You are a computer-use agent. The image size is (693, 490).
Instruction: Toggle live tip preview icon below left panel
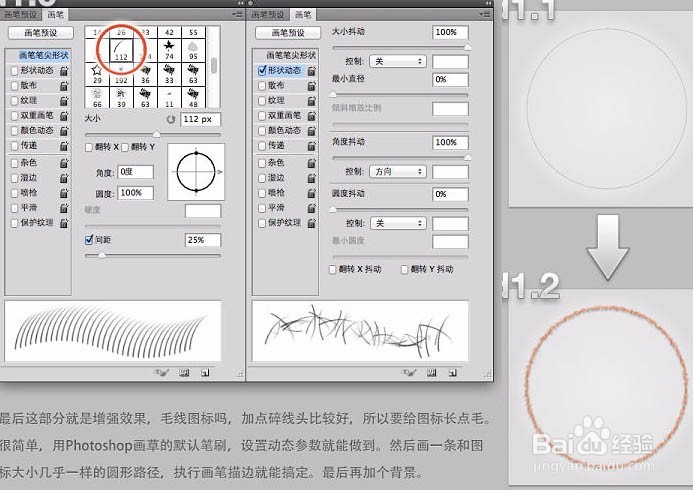tap(161, 372)
